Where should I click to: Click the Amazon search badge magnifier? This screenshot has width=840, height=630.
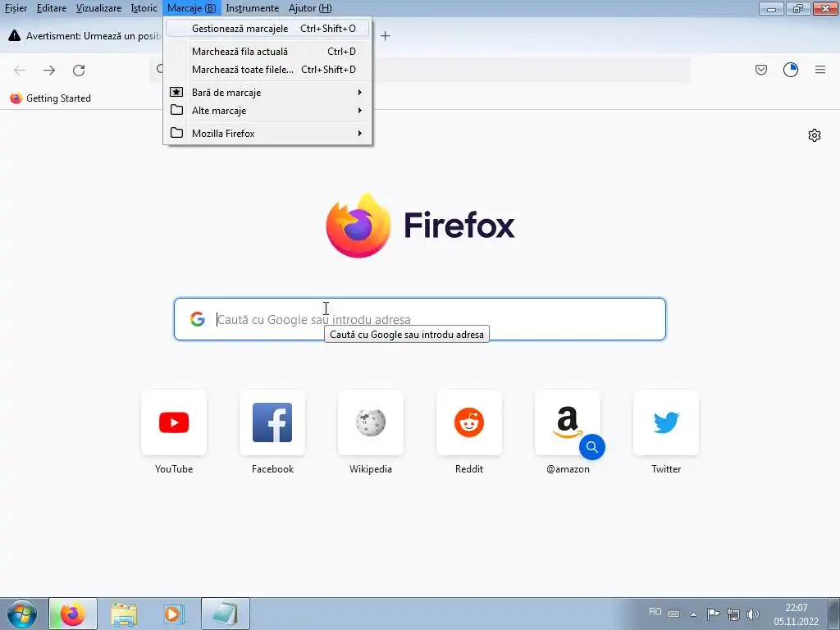click(x=592, y=447)
